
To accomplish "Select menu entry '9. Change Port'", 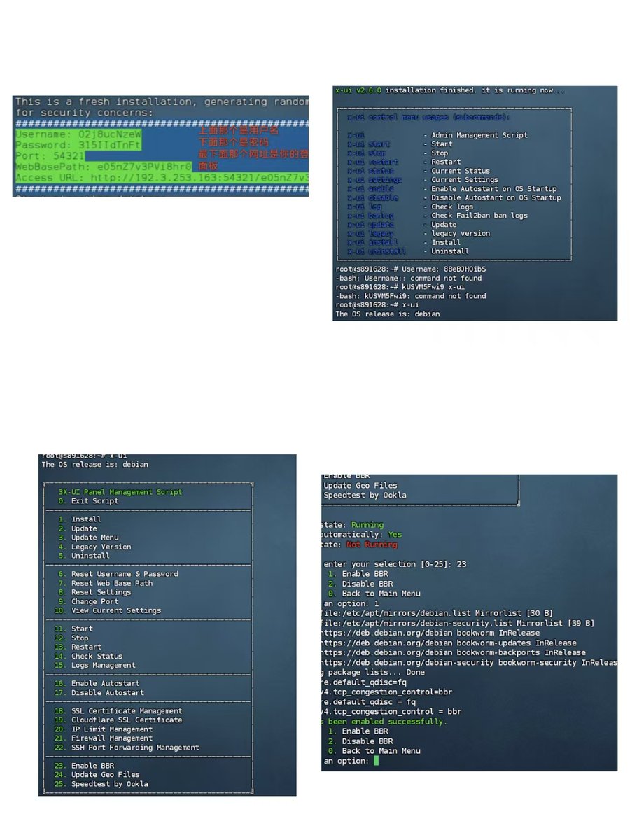I will coord(89,601).
